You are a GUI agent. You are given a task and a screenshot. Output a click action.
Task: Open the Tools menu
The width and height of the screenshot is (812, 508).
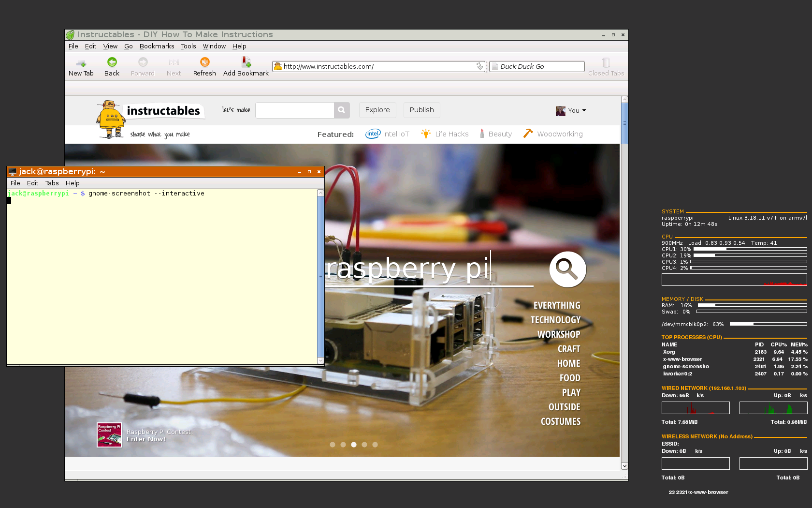coord(188,46)
